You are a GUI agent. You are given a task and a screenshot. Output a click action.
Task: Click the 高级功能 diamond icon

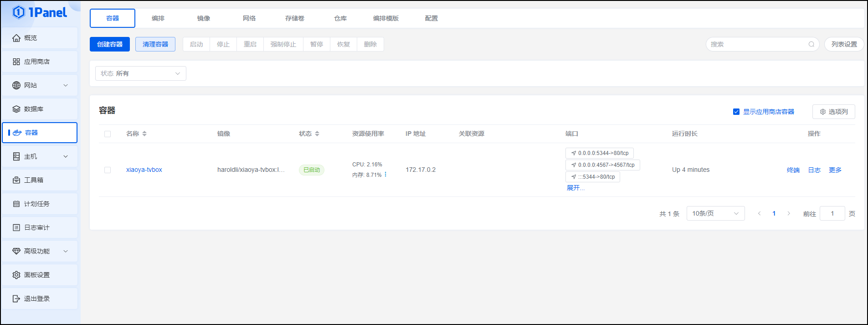pyautogui.click(x=16, y=251)
